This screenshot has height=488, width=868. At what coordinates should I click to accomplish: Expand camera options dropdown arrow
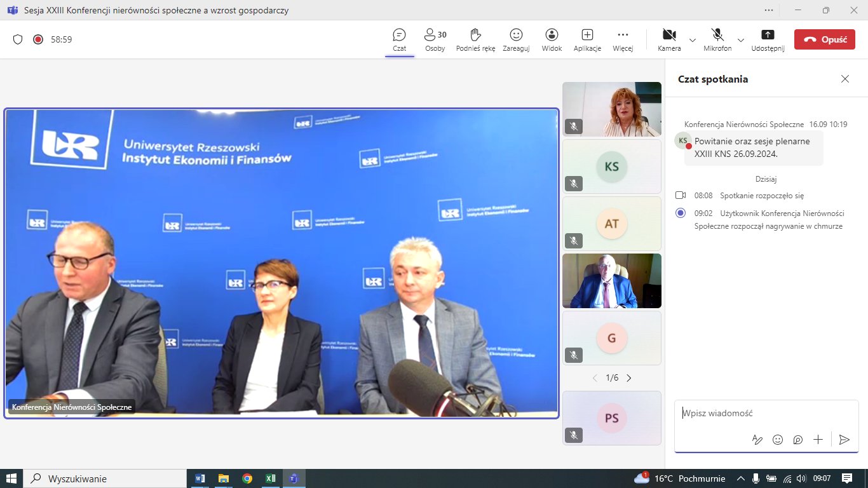[x=693, y=39]
